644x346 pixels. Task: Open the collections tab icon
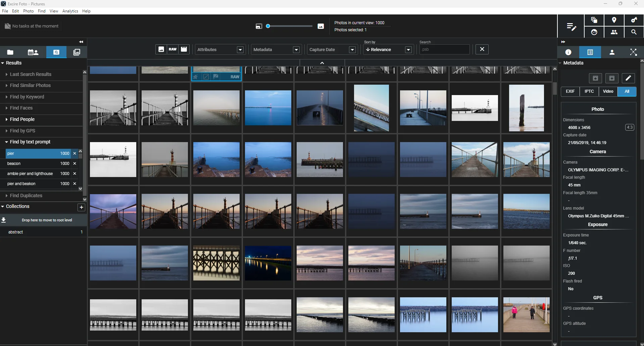(77, 52)
